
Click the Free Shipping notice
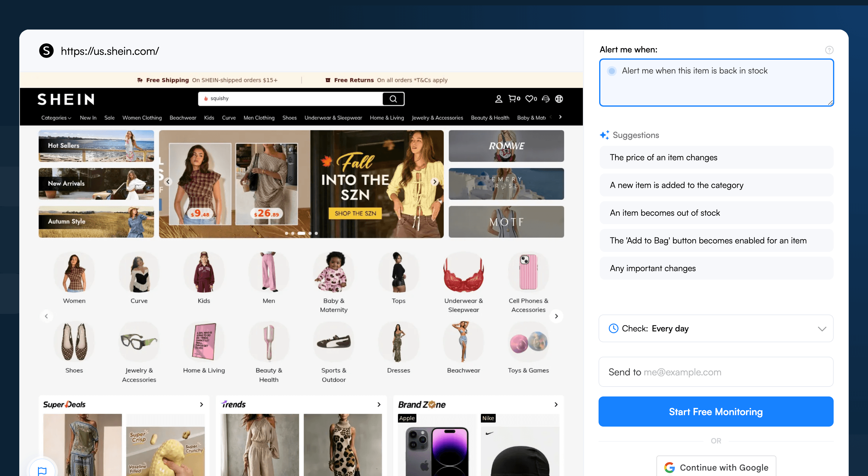pos(207,80)
